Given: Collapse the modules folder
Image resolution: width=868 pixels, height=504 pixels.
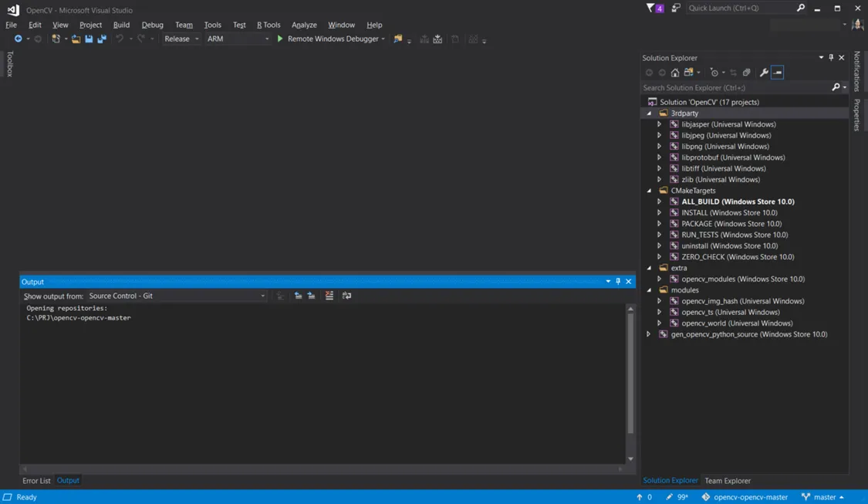Looking at the screenshot, I should pyautogui.click(x=650, y=290).
